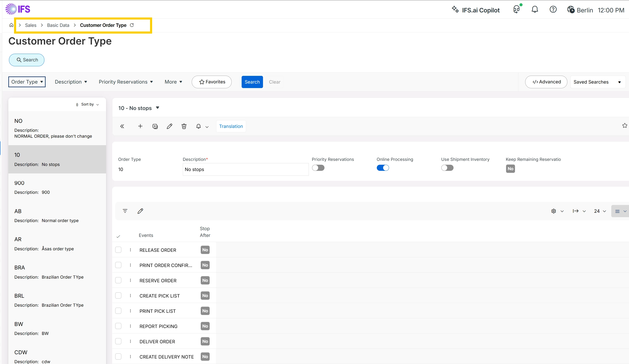The height and width of the screenshot is (364, 629).
Task: Check the RELEASE ORDER row checkbox
Action: click(x=118, y=250)
